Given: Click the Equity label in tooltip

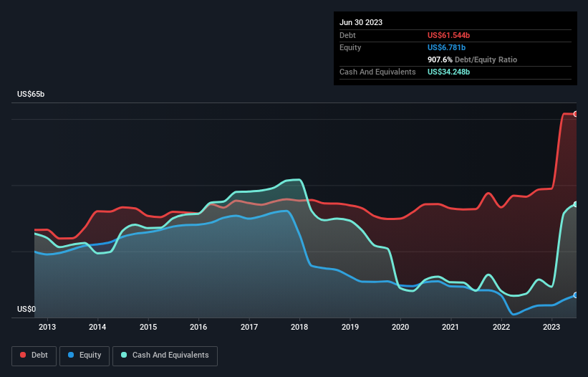Looking at the screenshot, I should 350,47.
